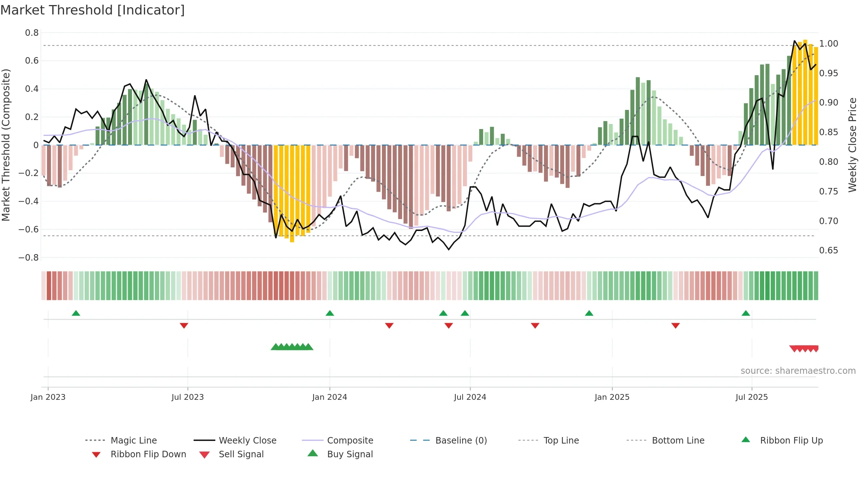Click the 0.75 tick on right price axis
The height and width of the screenshot is (488, 868).
pos(829,192)
